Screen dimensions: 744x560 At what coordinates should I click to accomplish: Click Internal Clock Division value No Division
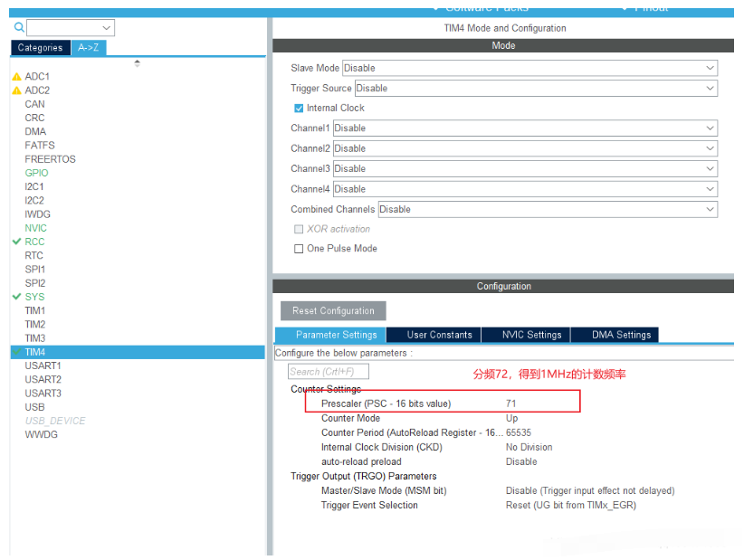click(529, 447)
